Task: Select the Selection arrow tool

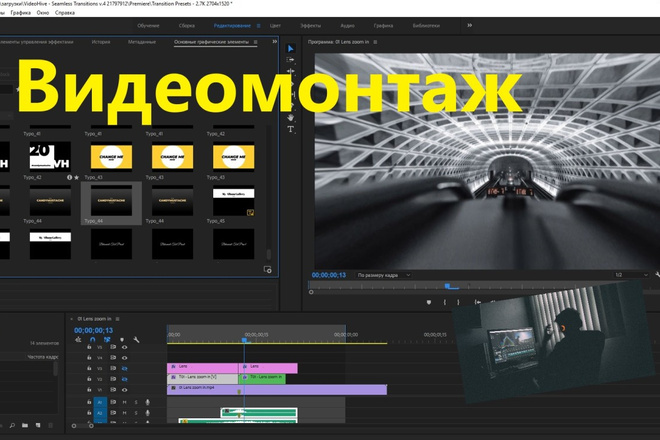Action: point(290,49)
